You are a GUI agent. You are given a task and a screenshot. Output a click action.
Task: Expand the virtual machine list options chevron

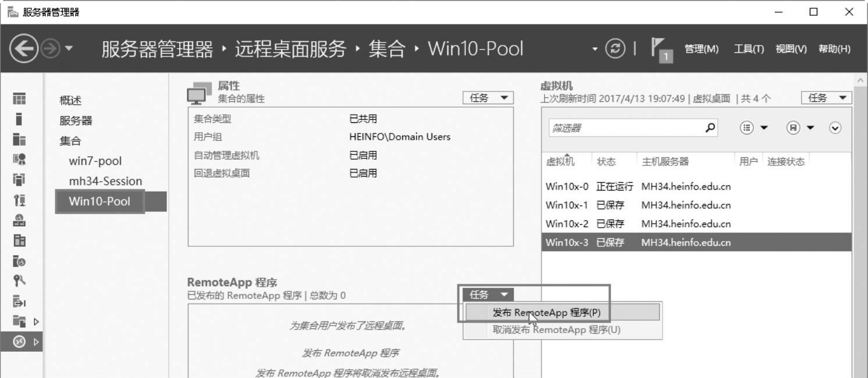click(835, 128)
